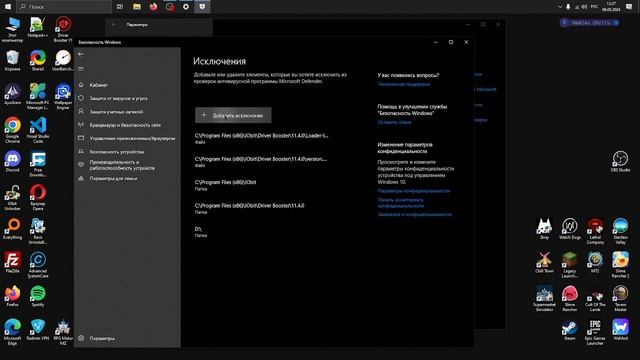Open the privacy statement link
Image resolution: width=640 pixels, height=360 pixels.
click(415, 214)
